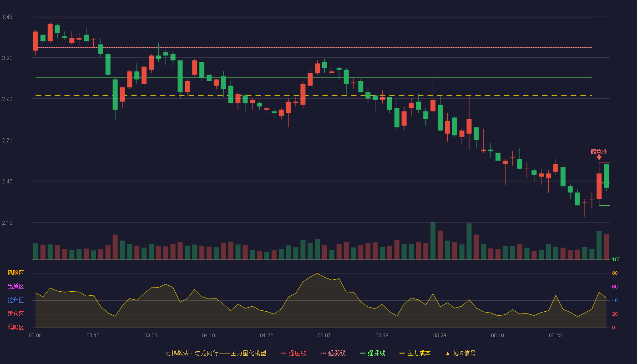Click the 60 indicator scale value
637x364 pixels.
(615, 287)
